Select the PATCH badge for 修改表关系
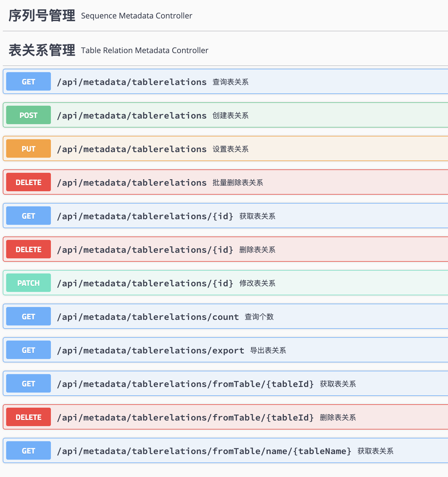 [28, 283]
